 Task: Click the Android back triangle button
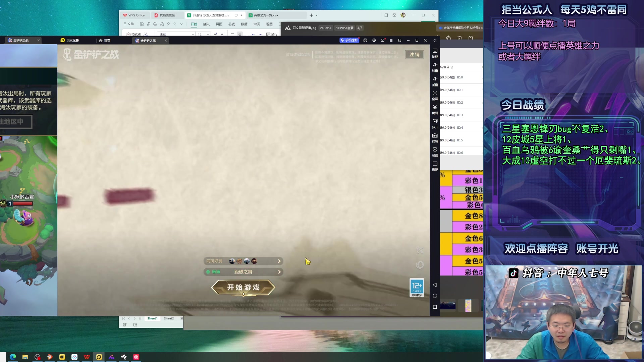[435, 285]
